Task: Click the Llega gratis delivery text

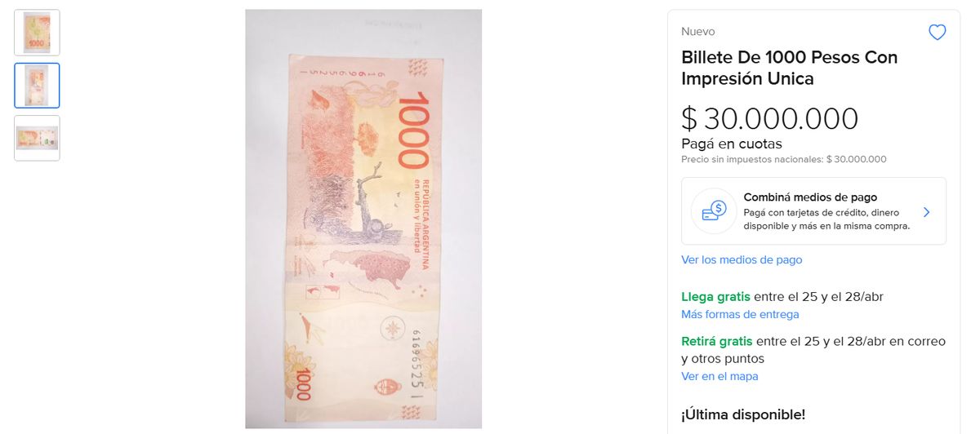Action: [x=715, y=296]
